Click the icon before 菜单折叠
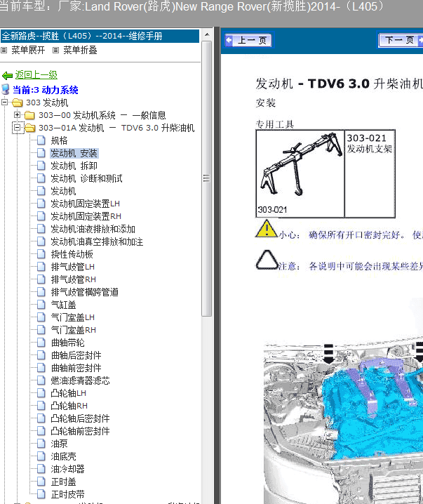The width and height of the screenshot is (423, 504). pos(55,50)
